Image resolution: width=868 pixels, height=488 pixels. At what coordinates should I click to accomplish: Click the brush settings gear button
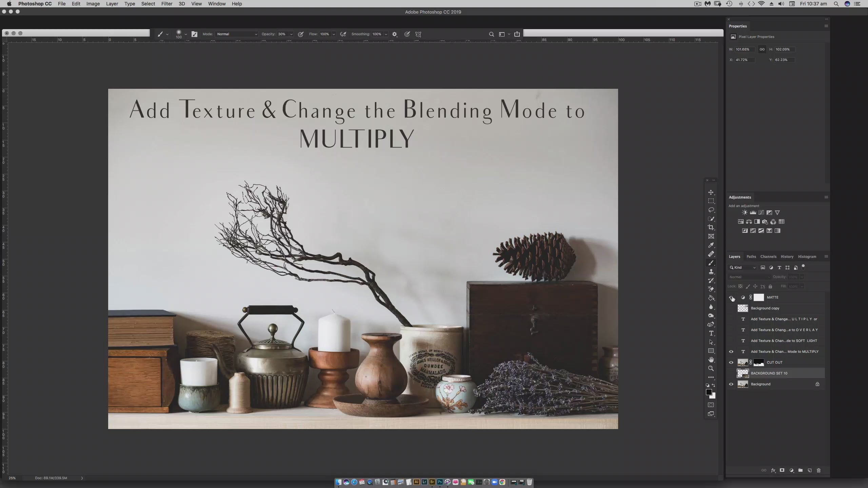pyautogui.click(x=394, y=34)
